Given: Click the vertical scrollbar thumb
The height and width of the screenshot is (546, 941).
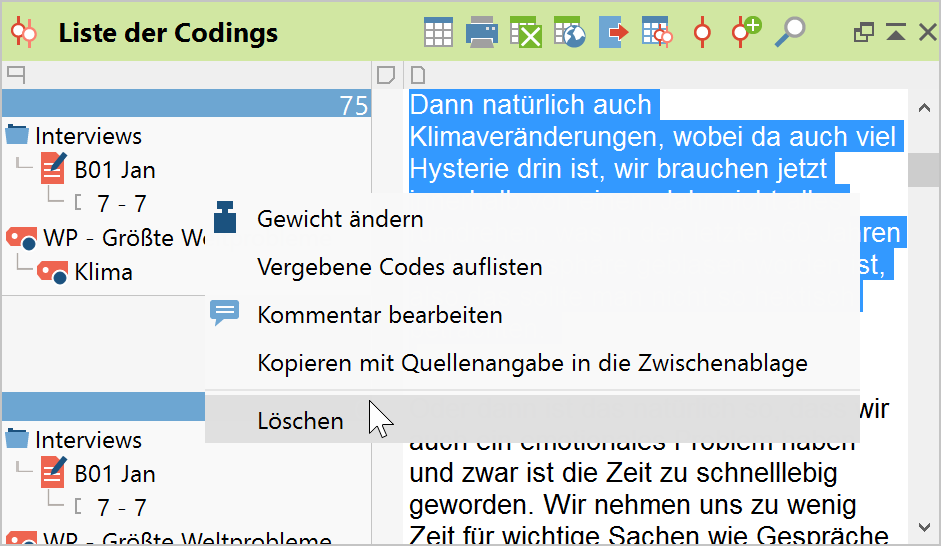Looking at the screenshot, I should (924, 170).
